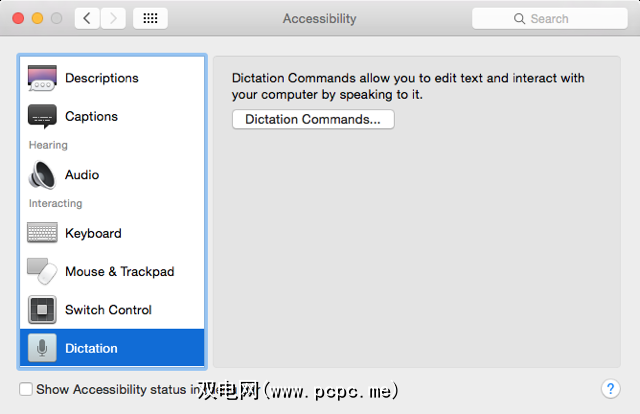
Task: Click the Mouse & Trackpad icon
Action: 42,271
